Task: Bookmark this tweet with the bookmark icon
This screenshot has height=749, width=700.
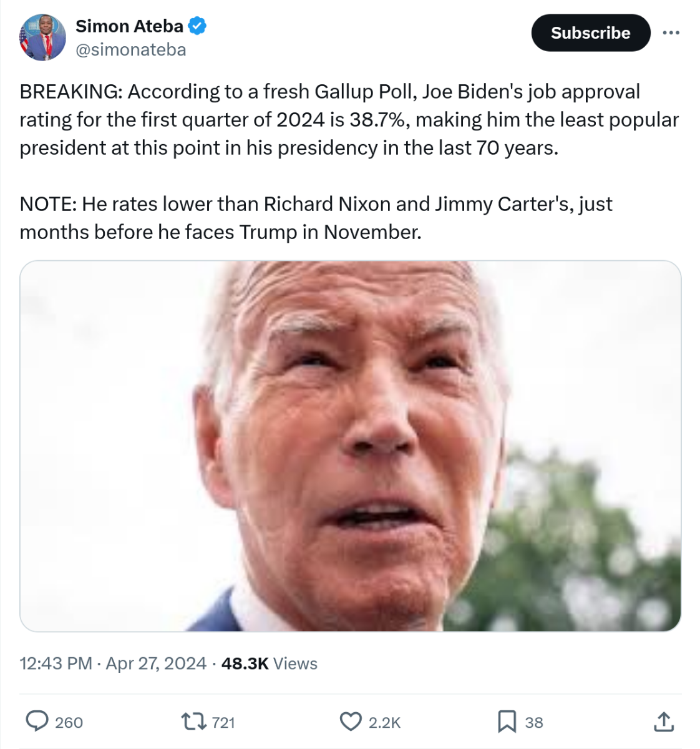Action: tap(507, 722)
